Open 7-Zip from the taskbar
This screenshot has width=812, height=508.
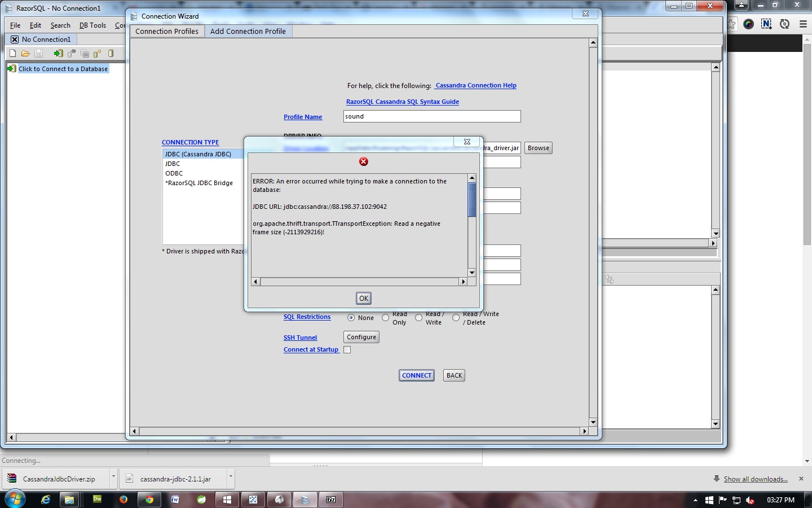point(331,500)
